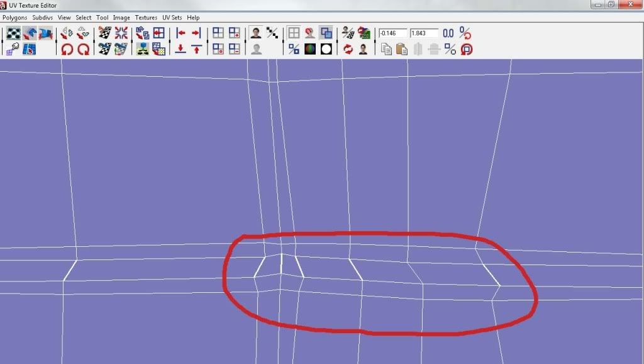Flip selected UVs in V direction
Viewport: 644px width, 364px height.
click(83, 33)
